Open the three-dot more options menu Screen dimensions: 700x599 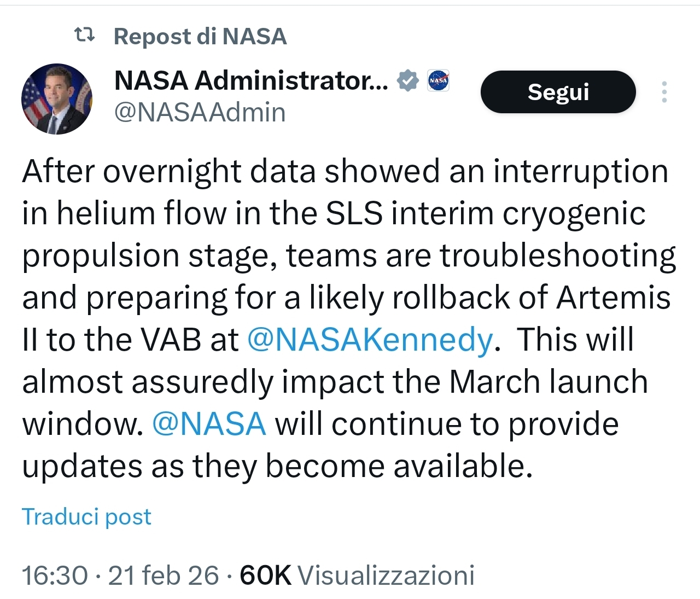tap(664, 92)
